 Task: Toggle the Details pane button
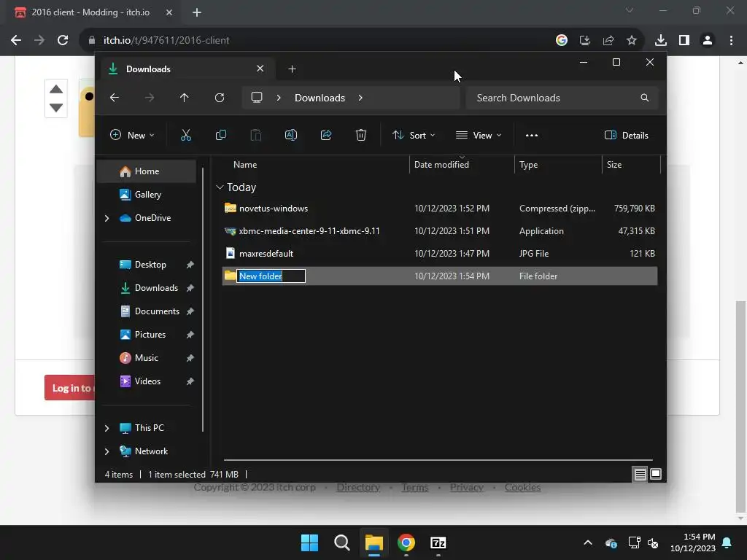click(x=626, y=135)
